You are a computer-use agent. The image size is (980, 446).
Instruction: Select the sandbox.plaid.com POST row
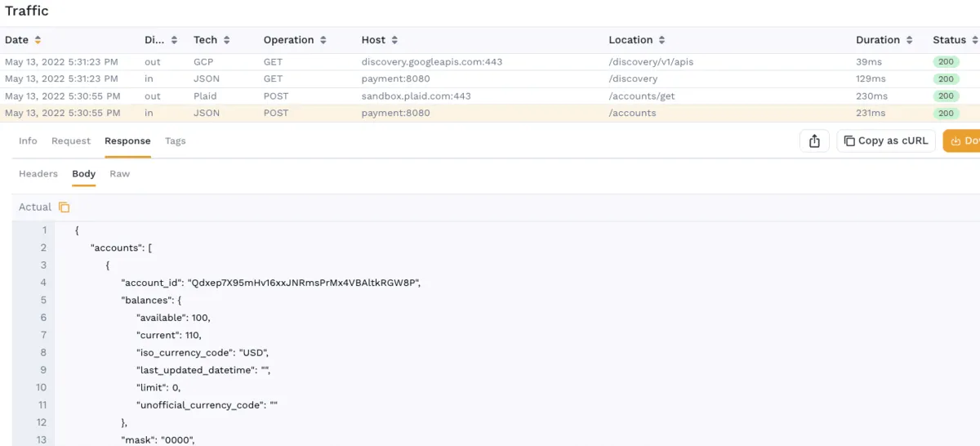tap(416, 96)
